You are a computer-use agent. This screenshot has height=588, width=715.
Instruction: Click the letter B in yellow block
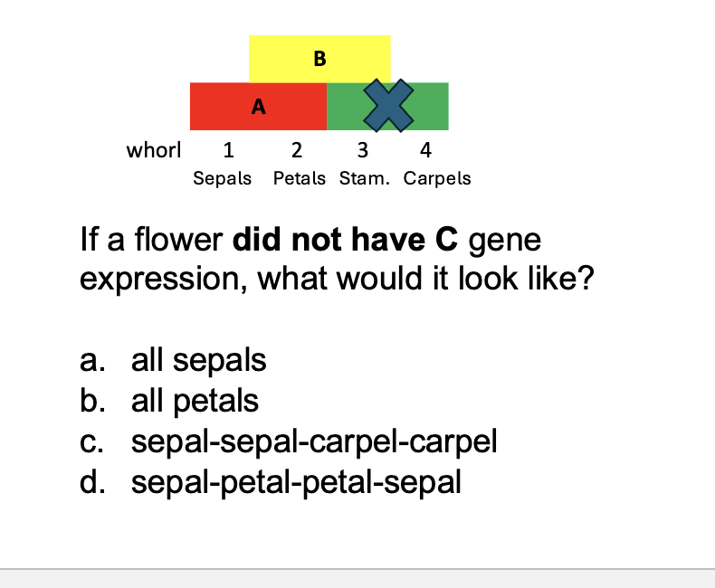[319, 60]
